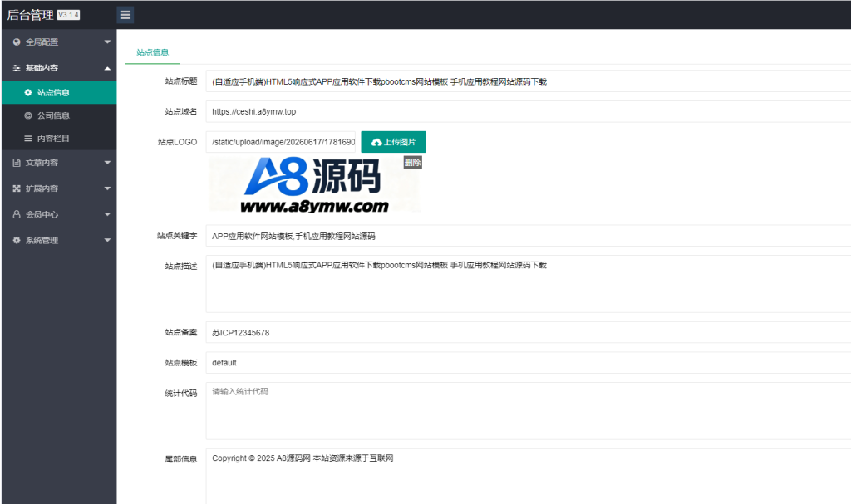This screenshot has width=851, height=504.
Task: Focus the 站点描述 text area
Action: [x=528, y=284]
